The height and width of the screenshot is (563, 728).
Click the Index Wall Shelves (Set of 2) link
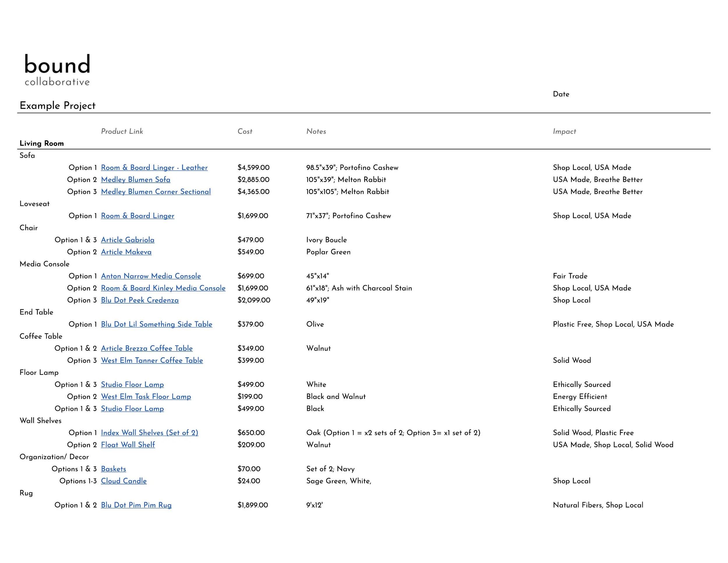(149, 432)
